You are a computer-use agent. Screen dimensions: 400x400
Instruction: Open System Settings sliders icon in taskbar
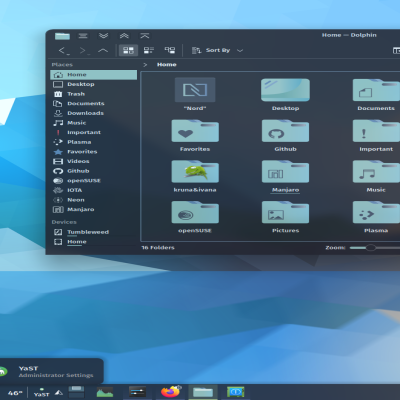[x=137, y=392]
